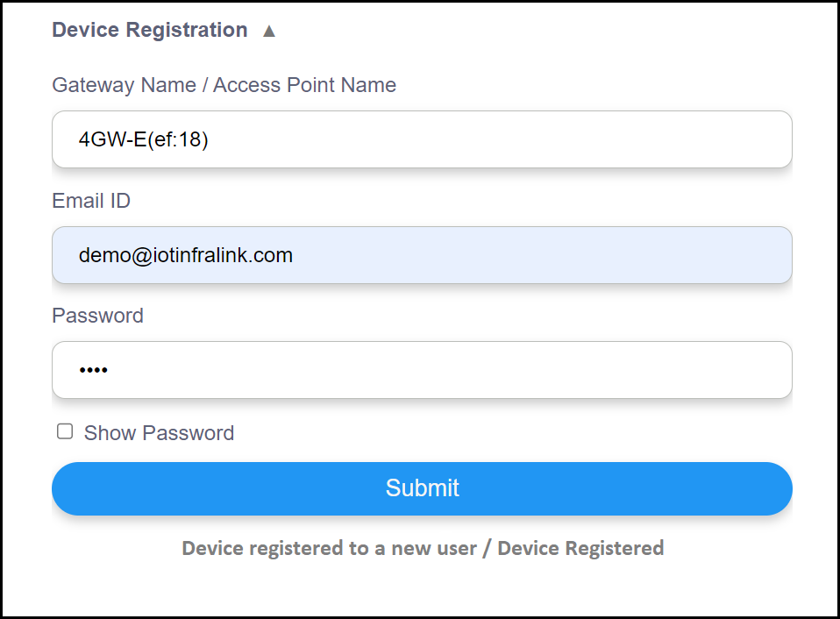Click the "Device registered to a new user" text
Image resolution: width=840 pixels, height=619 pixels.
[329, 548]
